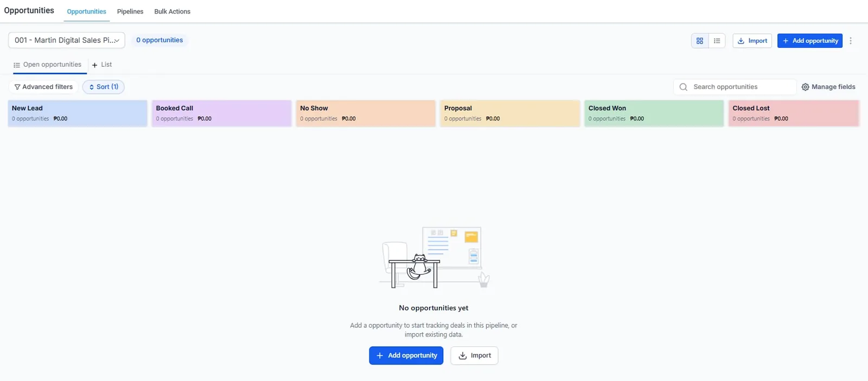868x381 pixels.
Task: Click the Import button under empty state
Action: click(474, 355)
